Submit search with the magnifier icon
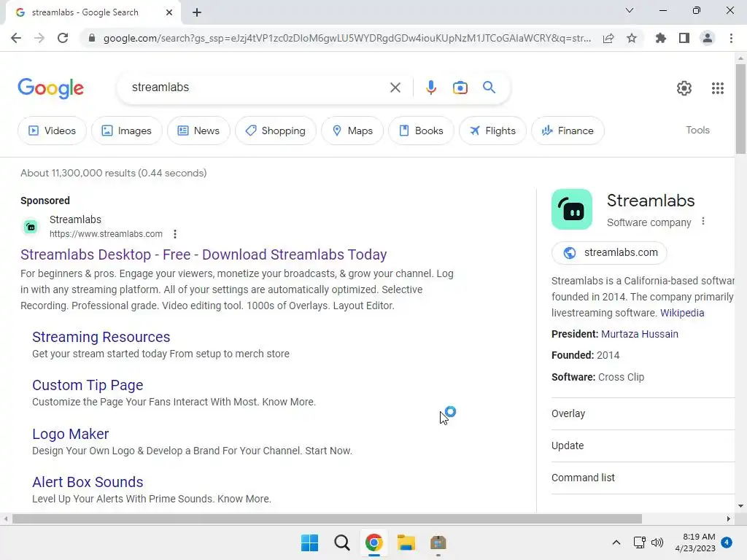 489,87
